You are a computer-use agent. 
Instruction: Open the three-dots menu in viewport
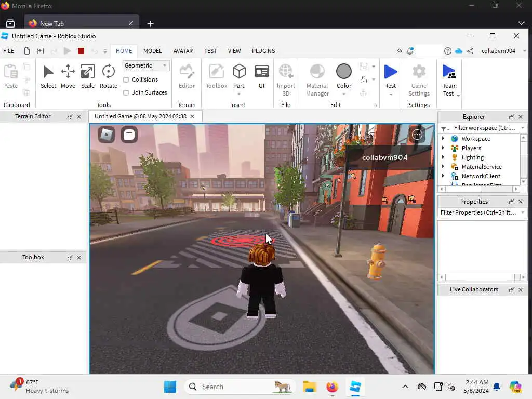[417, 135]
